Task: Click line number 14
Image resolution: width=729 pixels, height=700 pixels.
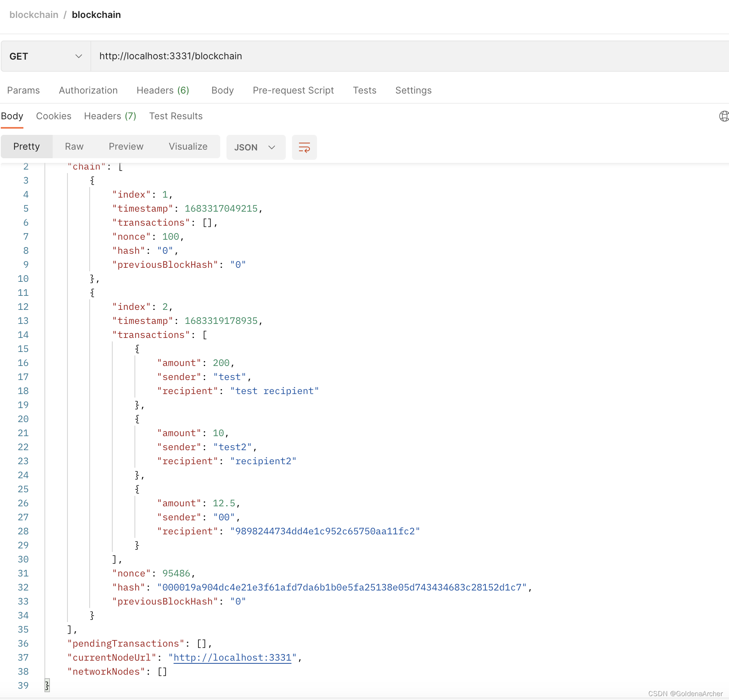Action: tap(23, 335)
